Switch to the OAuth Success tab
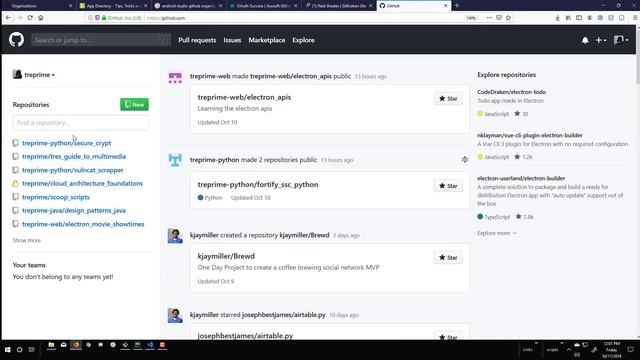The image size is (640, 360). point(264,6)
